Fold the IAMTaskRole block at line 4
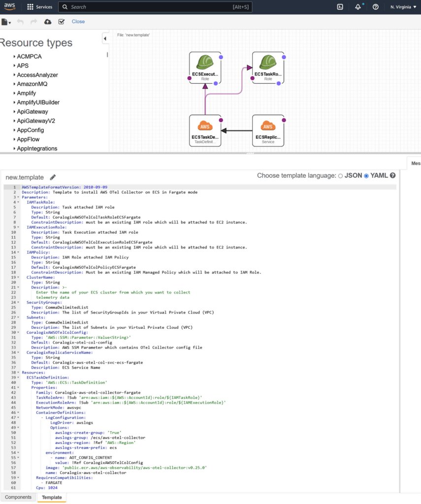This screenshot has height=504, width=421. (18, 202)
